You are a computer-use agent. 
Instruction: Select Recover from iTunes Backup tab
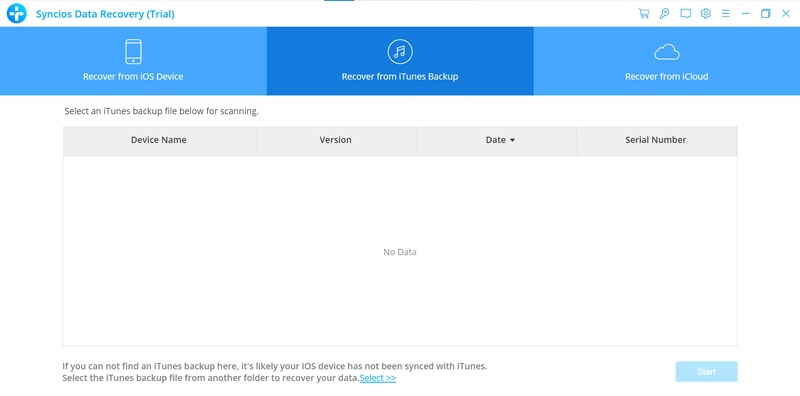coord(400,61)
